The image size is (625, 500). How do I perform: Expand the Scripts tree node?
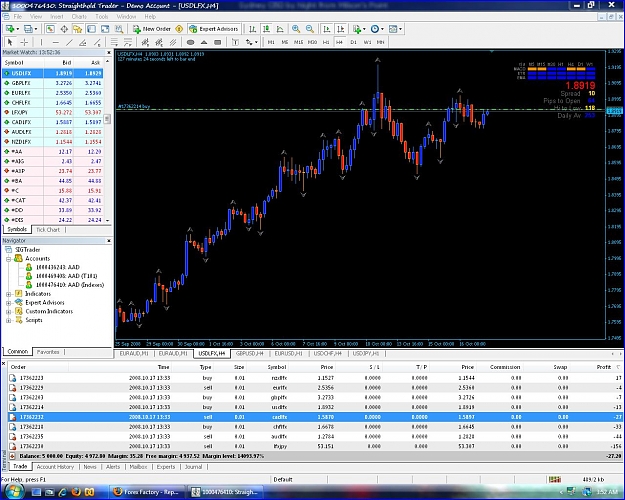8,320
